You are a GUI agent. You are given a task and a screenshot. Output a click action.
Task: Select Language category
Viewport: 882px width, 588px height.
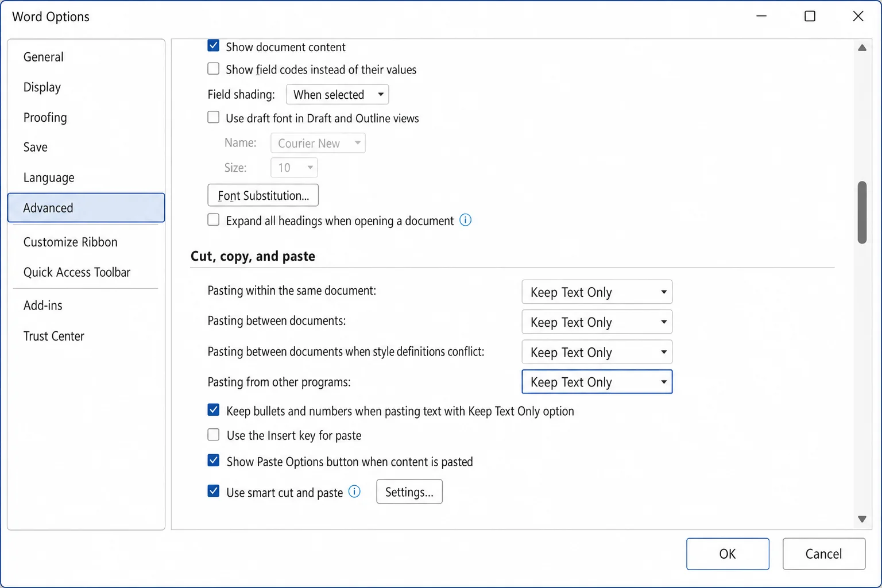[86, 177]
